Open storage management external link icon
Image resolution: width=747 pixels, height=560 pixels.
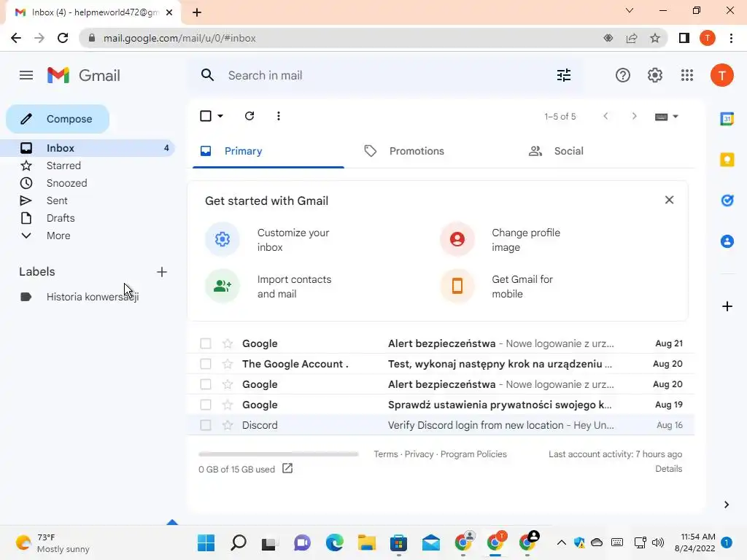pos(287,469)
